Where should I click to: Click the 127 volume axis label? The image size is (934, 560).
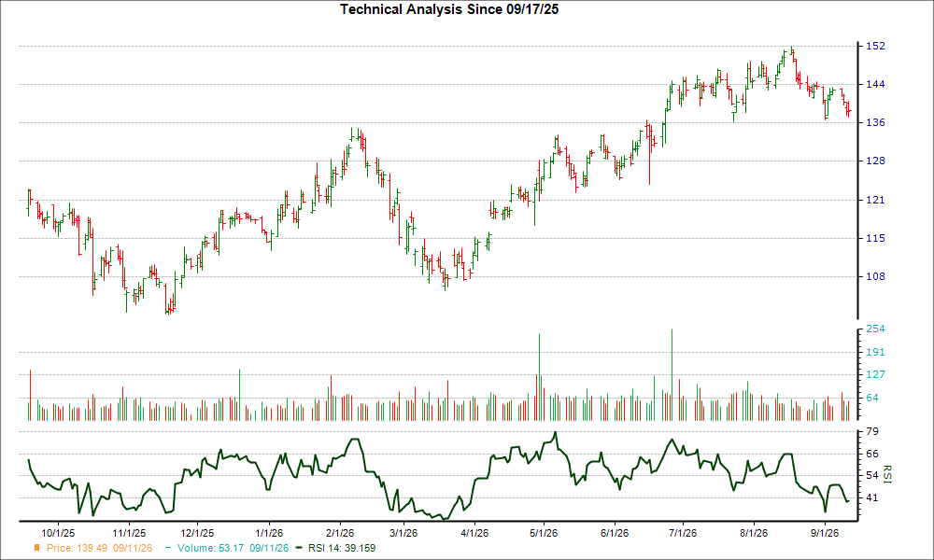876,374
